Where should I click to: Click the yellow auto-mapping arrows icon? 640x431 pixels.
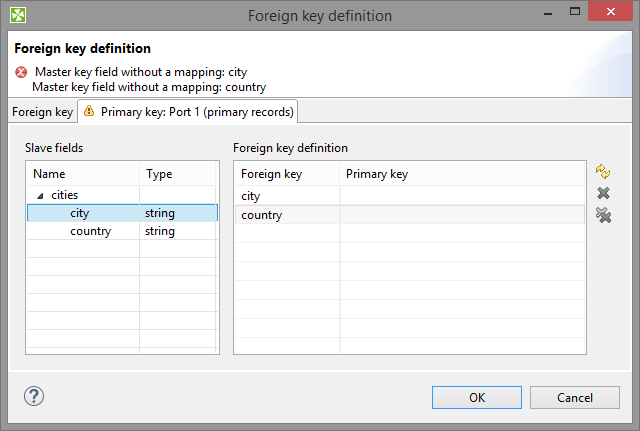pyautogui.click(x=603, y=172)
